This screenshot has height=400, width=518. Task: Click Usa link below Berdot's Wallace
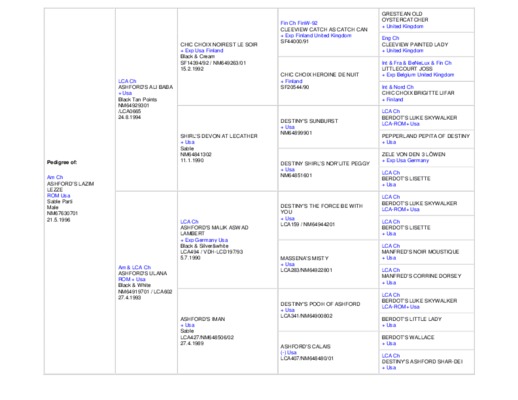pyautogui.click(x=389, y=343)
